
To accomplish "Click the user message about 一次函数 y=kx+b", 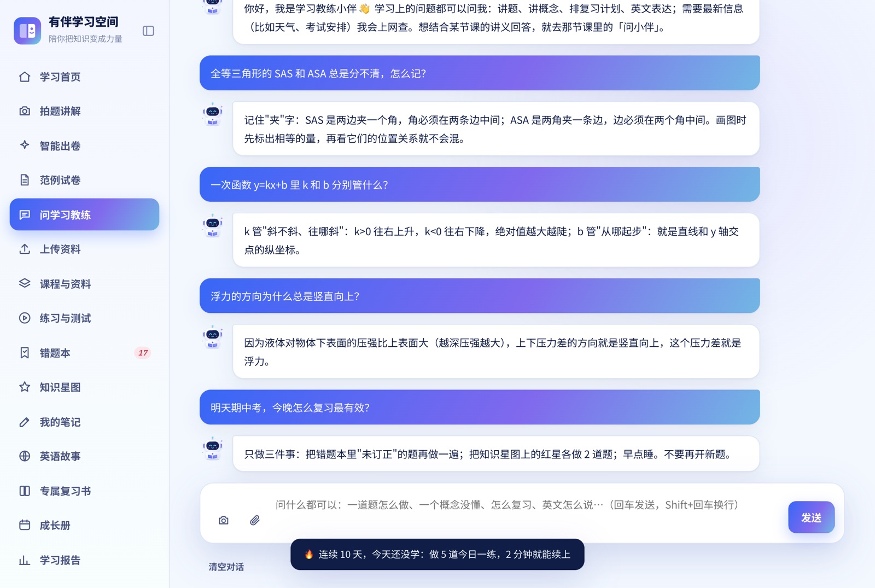I will tap(480, 184).
